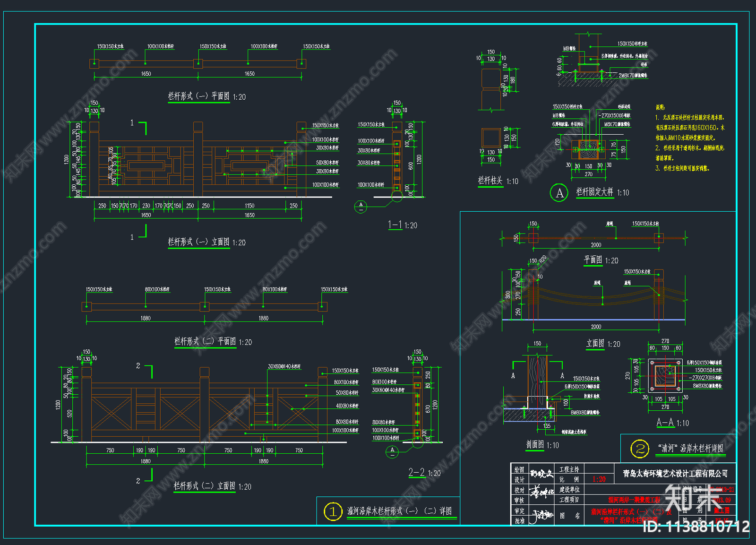The image size is (756, 545).
Task: Select the '审定' cell in the title block
Action: point(519,510)
